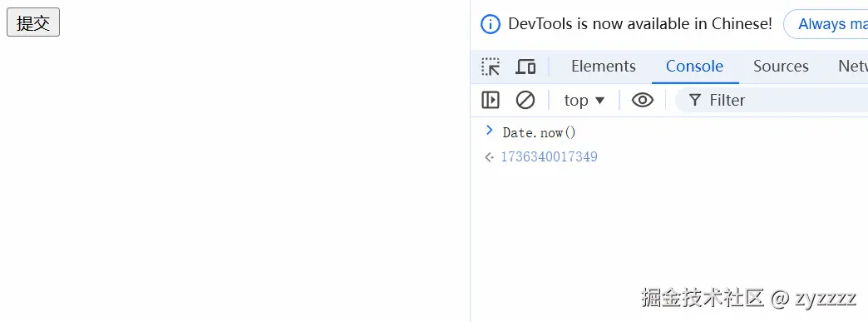Viewport: 868px width, 322px height.
Task: Switch to the Elements tab
Action: (604, 67)
